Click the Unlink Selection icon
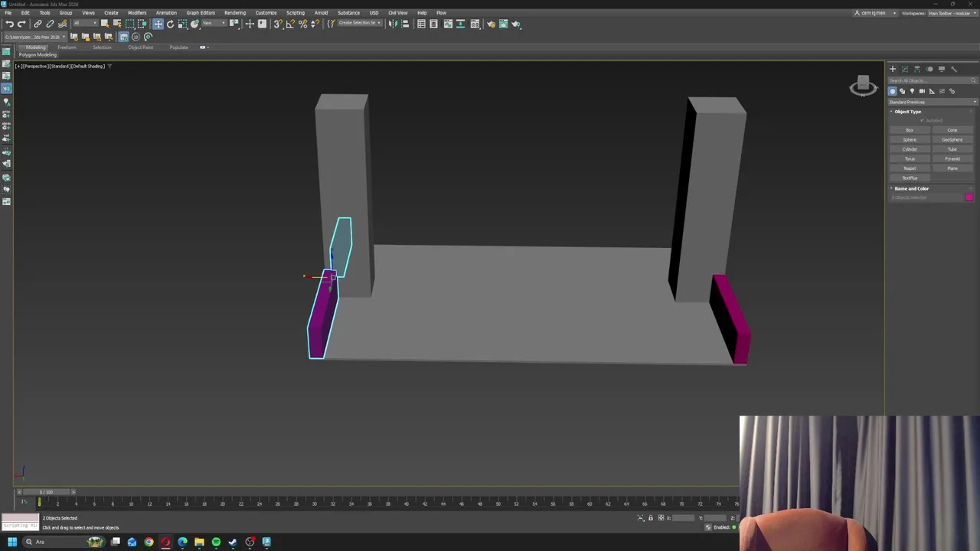The height and width of the screenshot is (551, 980). (x=51, y=24)
